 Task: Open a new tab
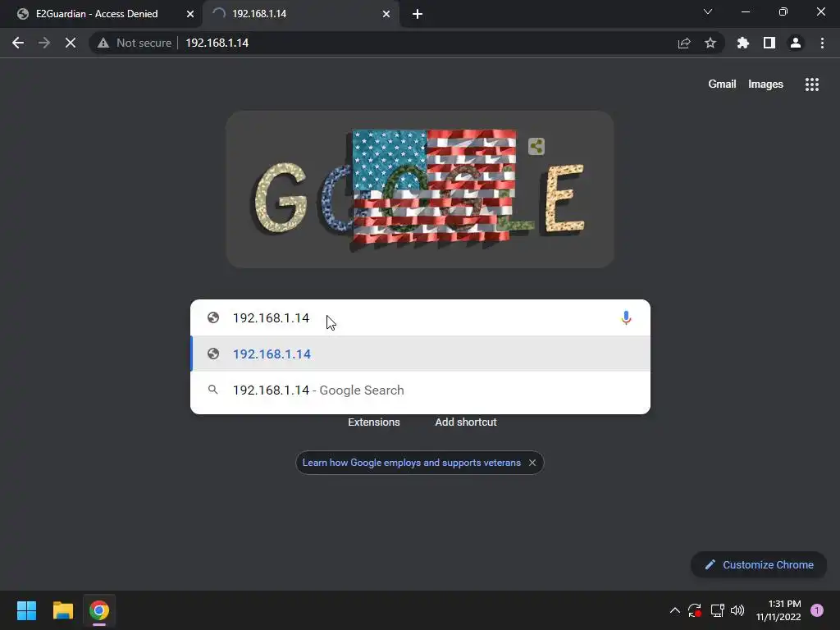418,14
